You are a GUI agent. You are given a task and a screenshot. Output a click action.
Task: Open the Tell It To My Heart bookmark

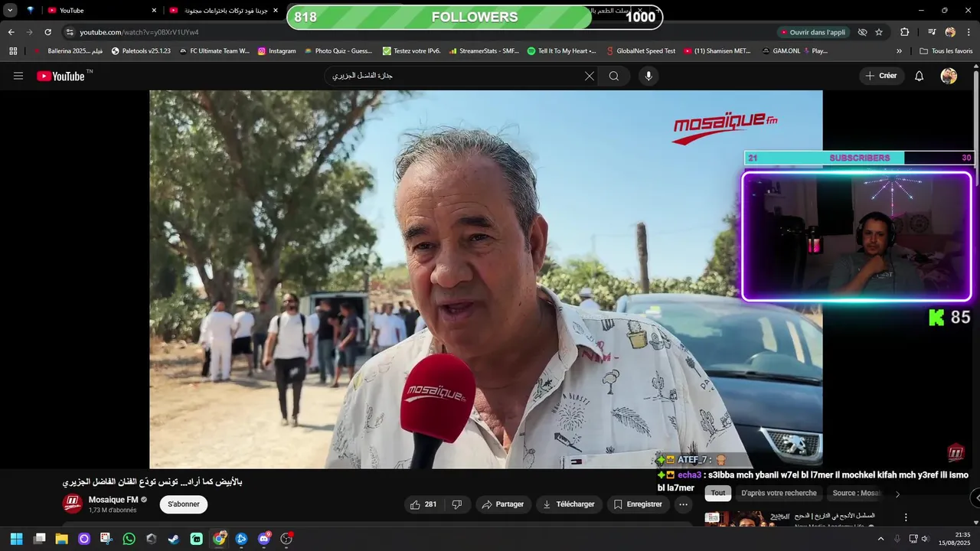click(561, 51)
